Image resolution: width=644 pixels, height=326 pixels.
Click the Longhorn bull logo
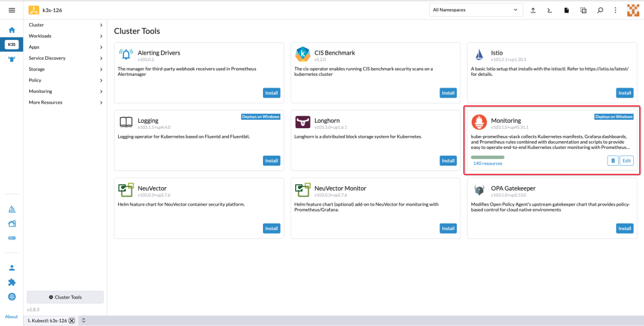click(303, 122)
